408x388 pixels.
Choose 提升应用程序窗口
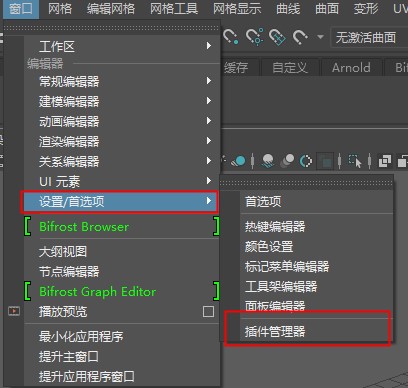click(x=122, y=377)
